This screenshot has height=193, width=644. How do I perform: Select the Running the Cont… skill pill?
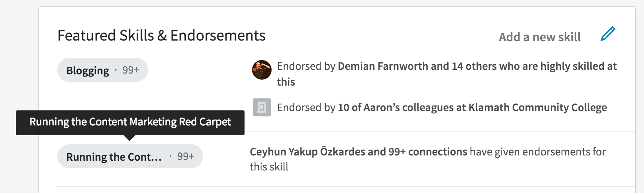click(130, 156)
